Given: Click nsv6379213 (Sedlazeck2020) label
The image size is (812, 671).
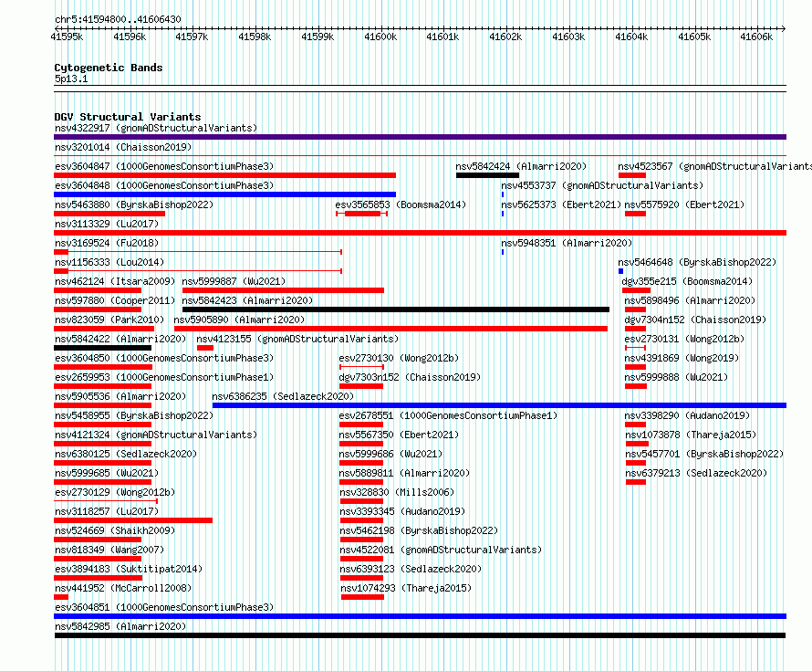Looking at the screenshot, I should point(696,473).
